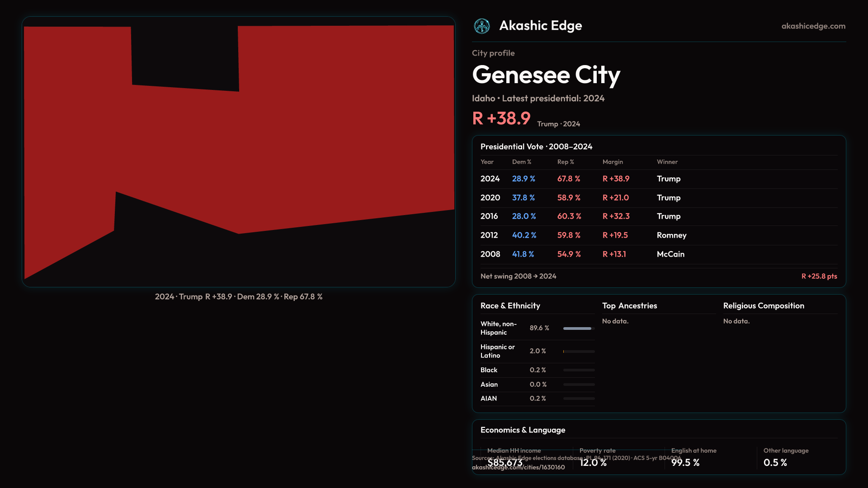868x488 pixels.
Task: Click the Net swing R +25.8 pts value
Action: click(x=819, y=277)
